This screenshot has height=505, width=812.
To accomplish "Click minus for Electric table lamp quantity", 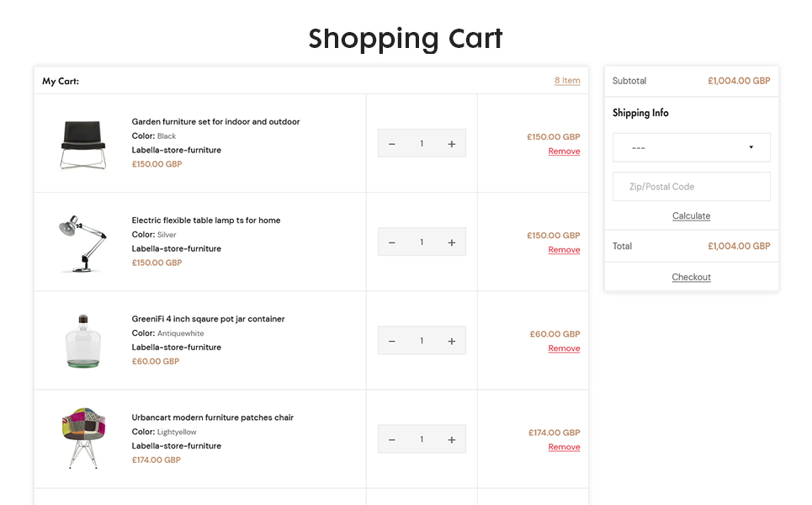I will click(x=392, y=242).
